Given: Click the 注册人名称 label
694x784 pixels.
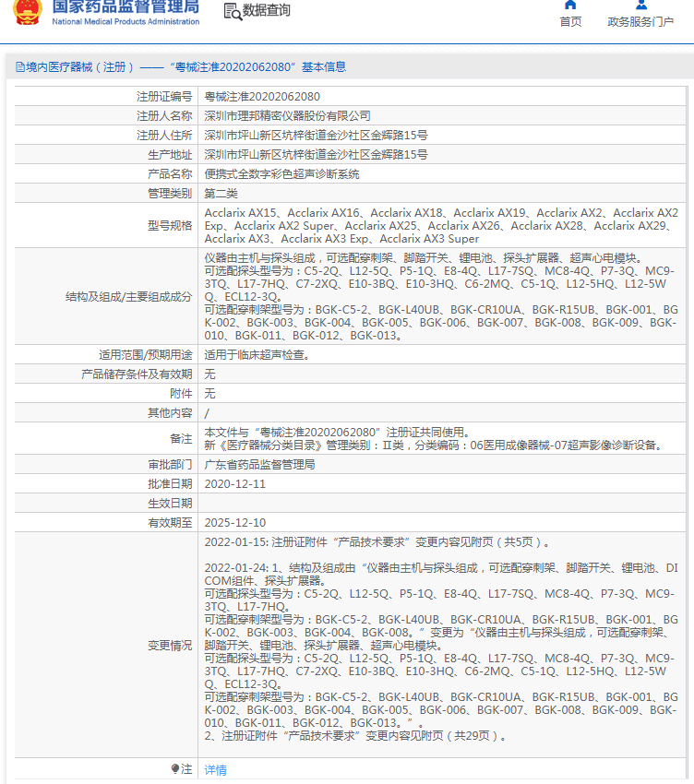Looking at the screenshot, I should coord(164,116).
